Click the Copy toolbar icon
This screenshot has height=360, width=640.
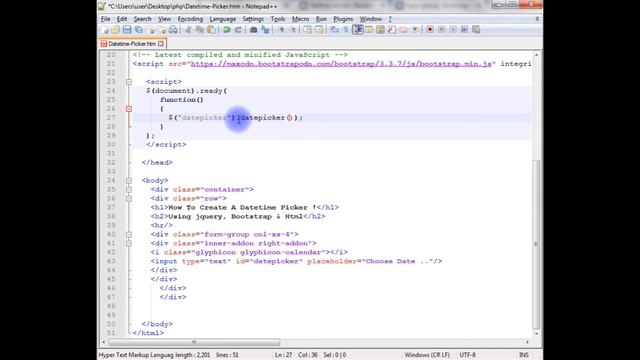(200, 29)
